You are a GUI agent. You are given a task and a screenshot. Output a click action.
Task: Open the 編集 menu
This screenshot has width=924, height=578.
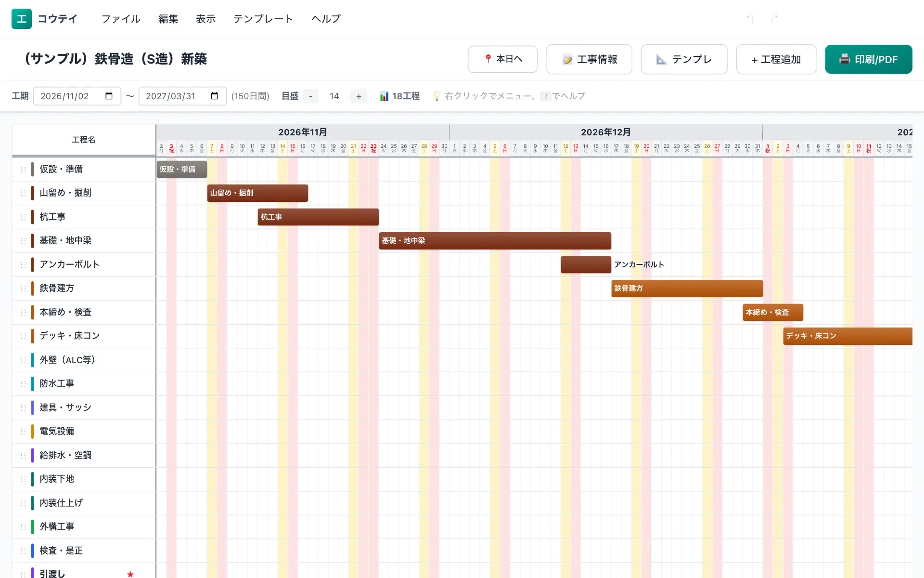click(x=168, y=19)
